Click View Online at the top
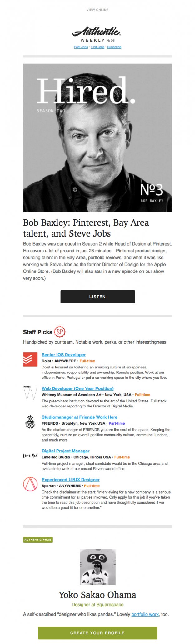 click(x=97, y=10)
